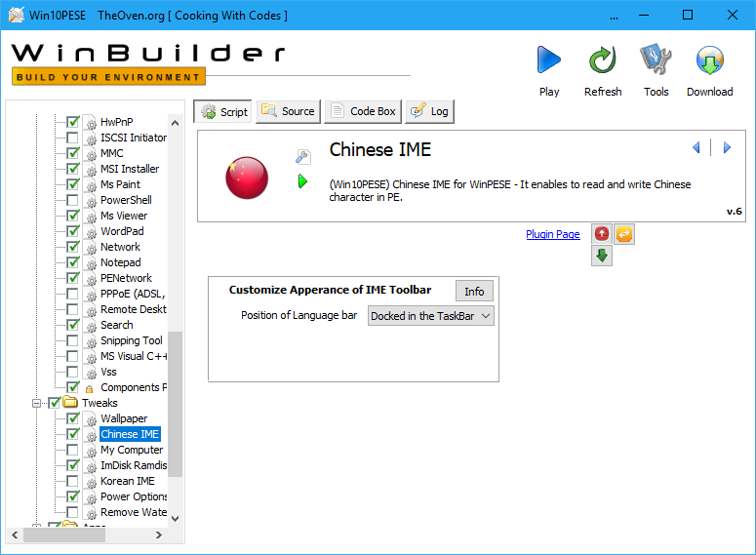Click the gear icon beside Korean IME
Screen dimensions: 756x555
(x=90, y=482)
